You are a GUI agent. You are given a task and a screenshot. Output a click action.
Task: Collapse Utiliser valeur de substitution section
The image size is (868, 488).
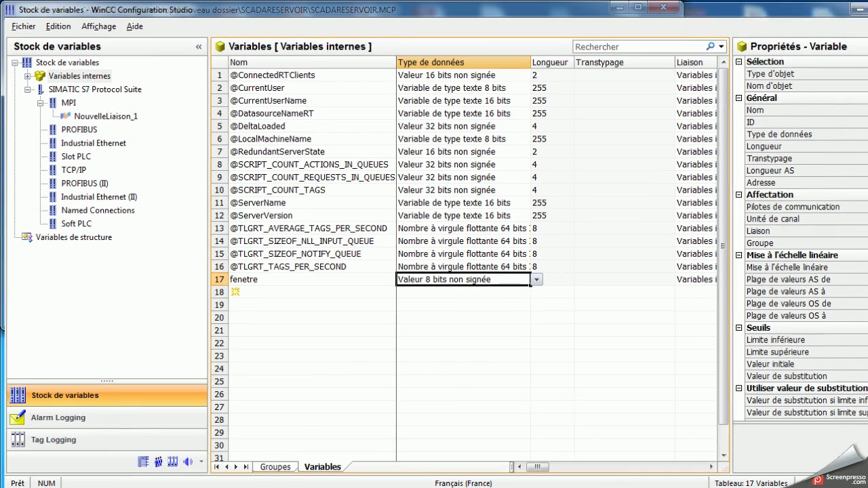[739, 388]
